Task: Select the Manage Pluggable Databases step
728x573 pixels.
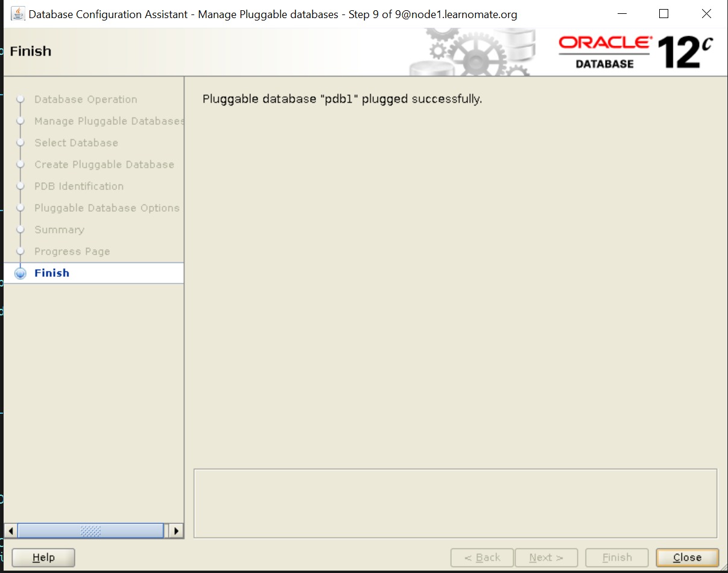Action: click(x=109, y=121)
